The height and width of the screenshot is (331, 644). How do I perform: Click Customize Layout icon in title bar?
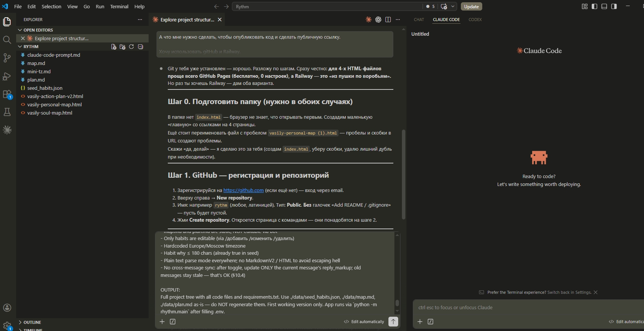[x=584, y=6]
